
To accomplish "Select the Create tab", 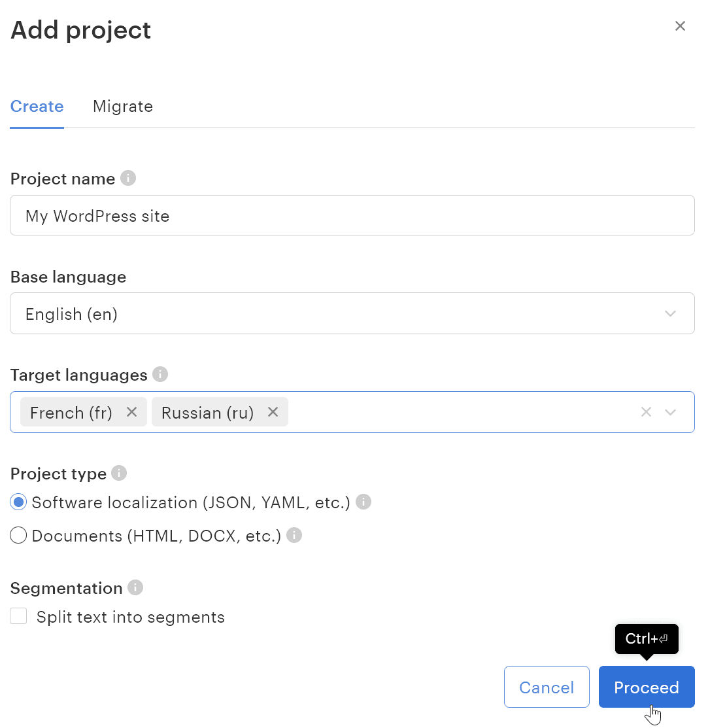I will tap(37, 107).
